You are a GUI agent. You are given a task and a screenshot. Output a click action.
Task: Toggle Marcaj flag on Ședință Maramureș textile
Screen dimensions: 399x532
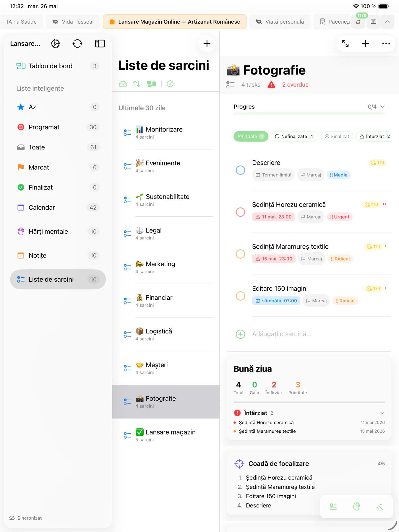point(312,259)
